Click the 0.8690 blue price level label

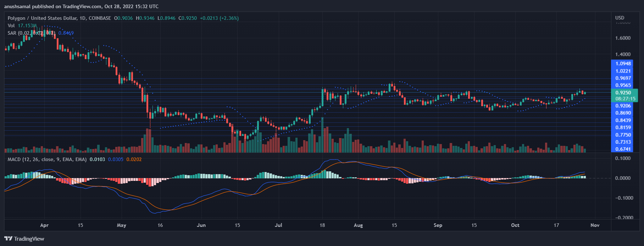(x=623, y=113)
